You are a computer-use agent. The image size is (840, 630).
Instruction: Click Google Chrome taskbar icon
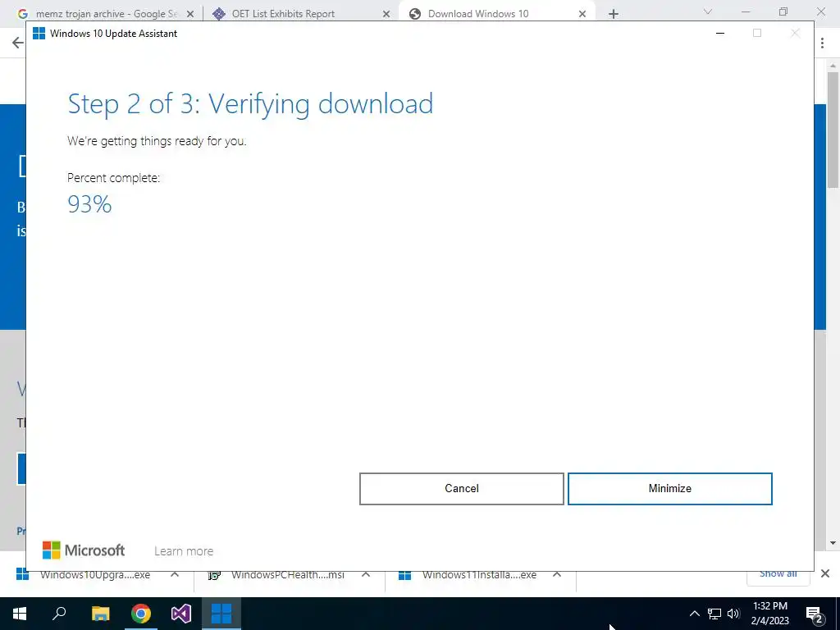(x=141, y=614)
